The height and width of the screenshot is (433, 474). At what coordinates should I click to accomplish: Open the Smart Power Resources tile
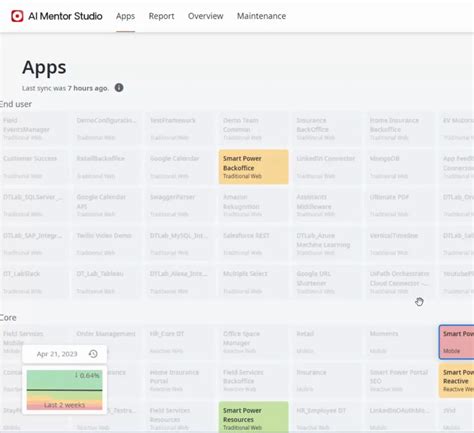pos(254,418)
